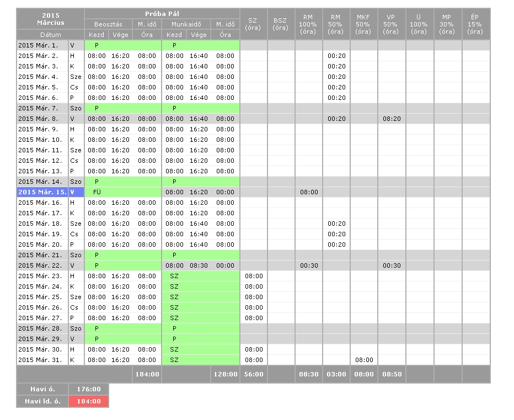The height and width of the screenshot is (420, 514).
Task: Click the "SZ (óra)" column header
Action: pos(253,24)
